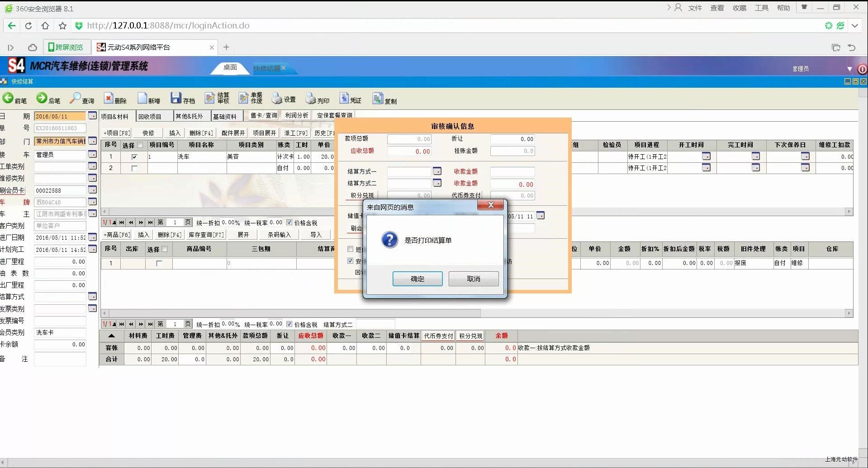Click the 存档 save disk icon
Image resolution: width=868 pixels, height=468 pixels.
click(x=176, y=98)
